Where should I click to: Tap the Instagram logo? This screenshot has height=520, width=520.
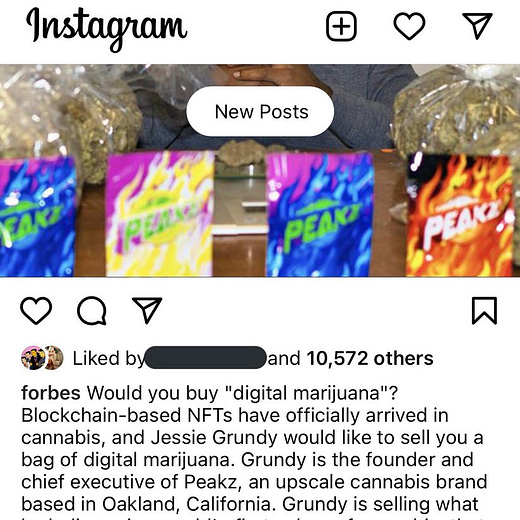click(x=106, y=29)
